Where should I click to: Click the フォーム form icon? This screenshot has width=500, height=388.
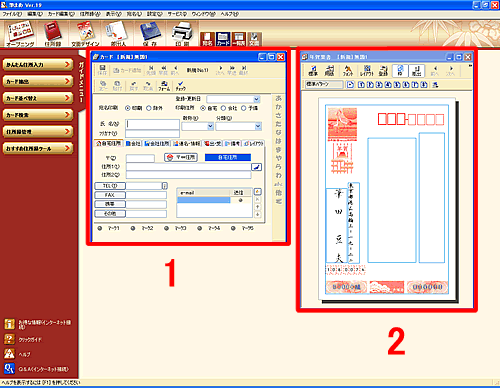click(164, 86)
